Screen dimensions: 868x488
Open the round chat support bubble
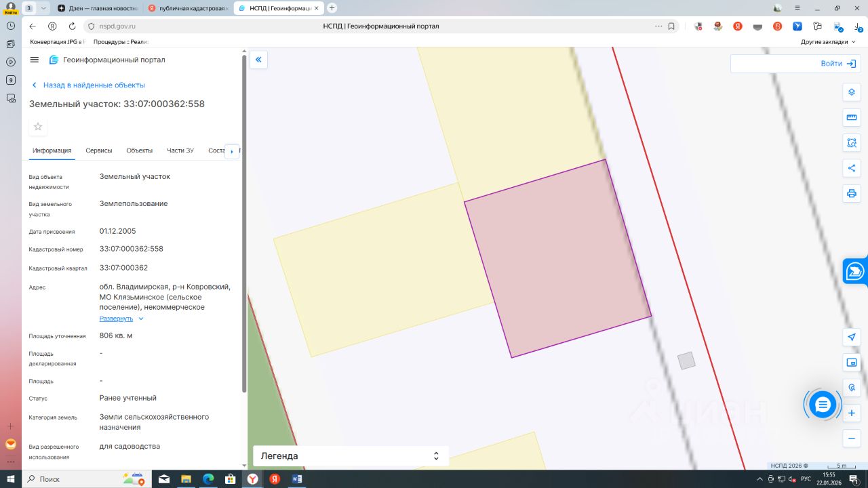pyautogui.click(x=823, y=405)
